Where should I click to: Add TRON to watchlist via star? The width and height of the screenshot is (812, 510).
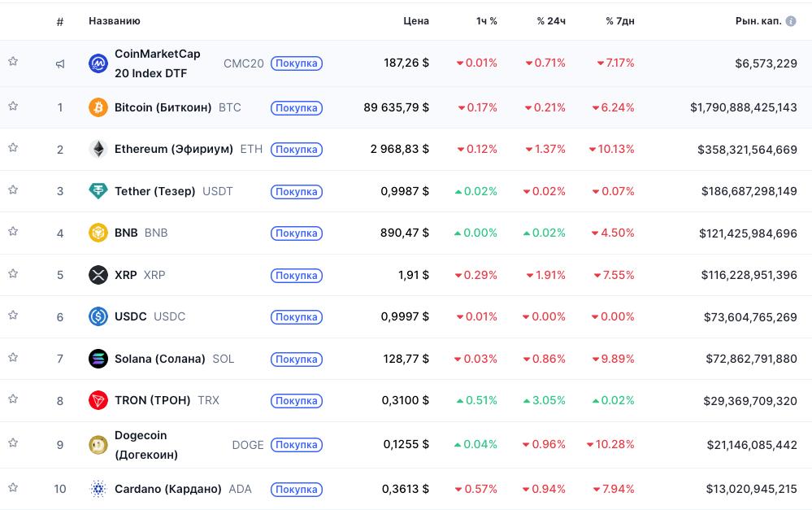(13, 399)
